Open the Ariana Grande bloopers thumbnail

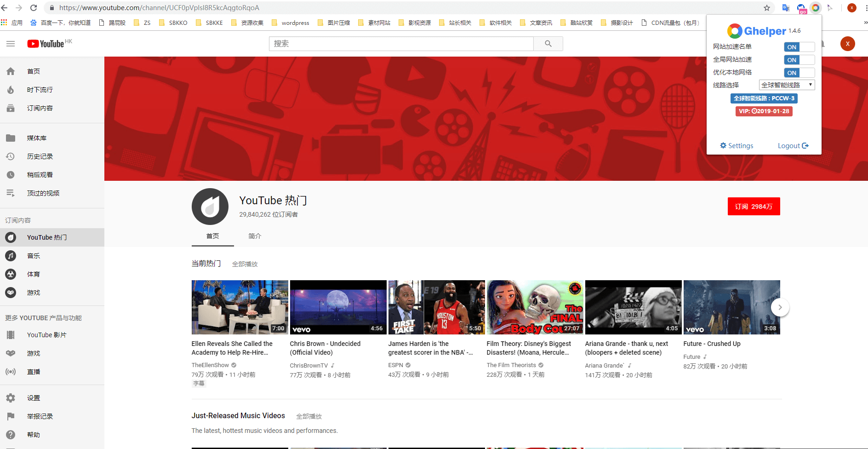tap(634, 307)
